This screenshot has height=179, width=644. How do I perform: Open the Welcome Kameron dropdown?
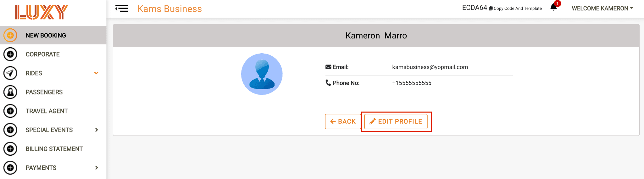pos(602,9)
